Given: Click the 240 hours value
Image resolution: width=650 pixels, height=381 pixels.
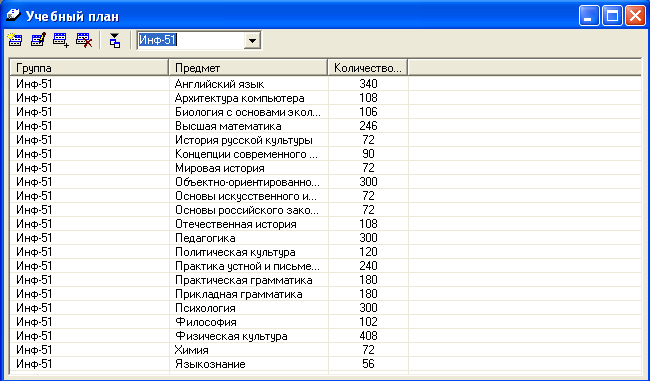Looking at the screenshot, I should tap(369, 266).
